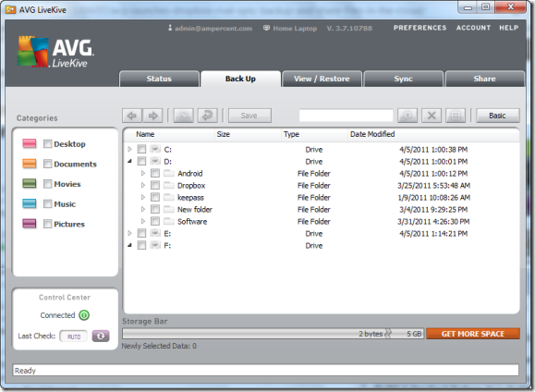Refresh last check with the purple icon
The height and width of the screenshot is (392, 535).
coord(101,336)
